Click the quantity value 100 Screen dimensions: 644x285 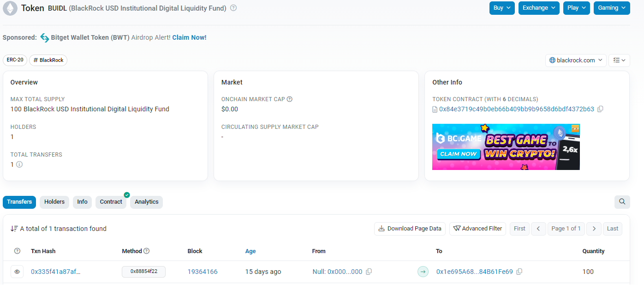[x=588, y=272]
